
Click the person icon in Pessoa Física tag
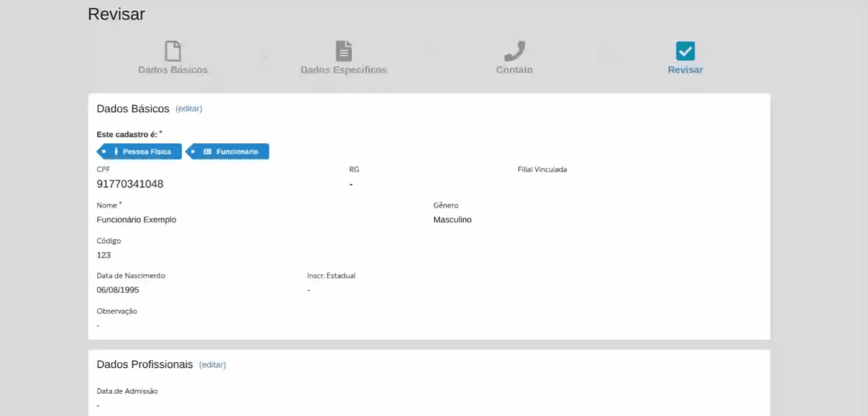pos(116,152)
